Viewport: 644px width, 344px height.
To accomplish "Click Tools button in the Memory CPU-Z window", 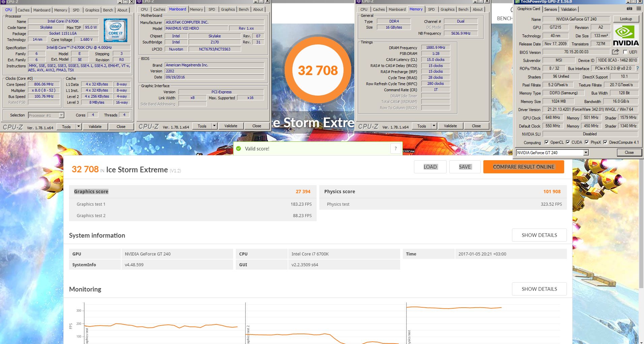I will tap(422, 126).
